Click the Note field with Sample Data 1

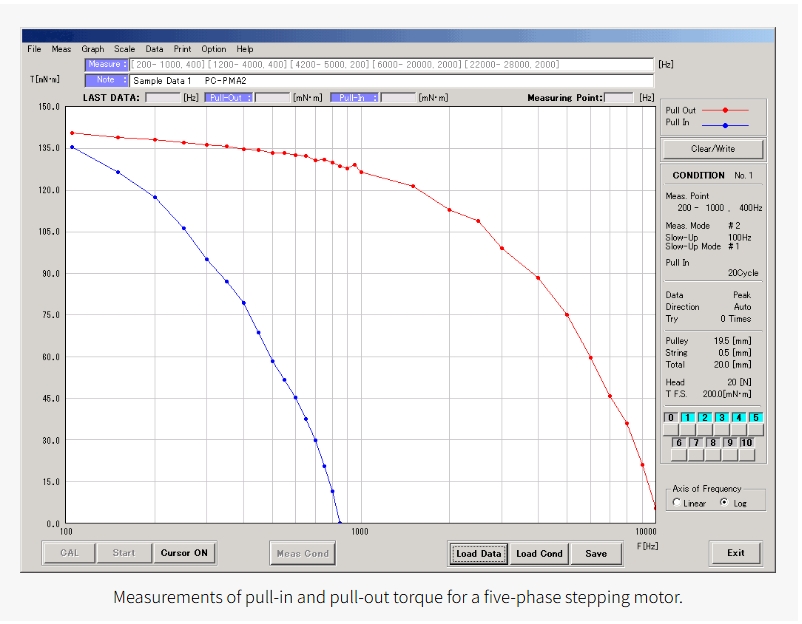[391, 81]
